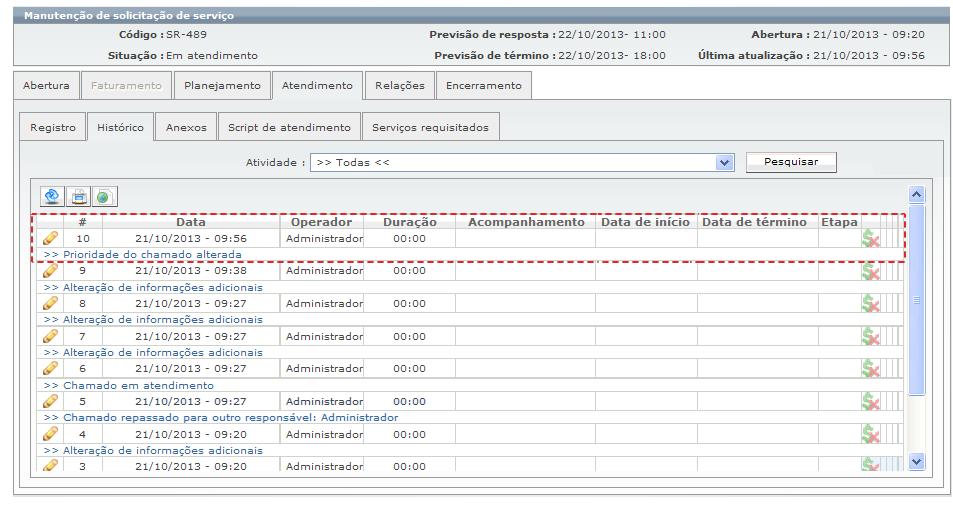Click the billing cancel icon on entry 10
Screen dimensions: 953x517
pos(870,238)
